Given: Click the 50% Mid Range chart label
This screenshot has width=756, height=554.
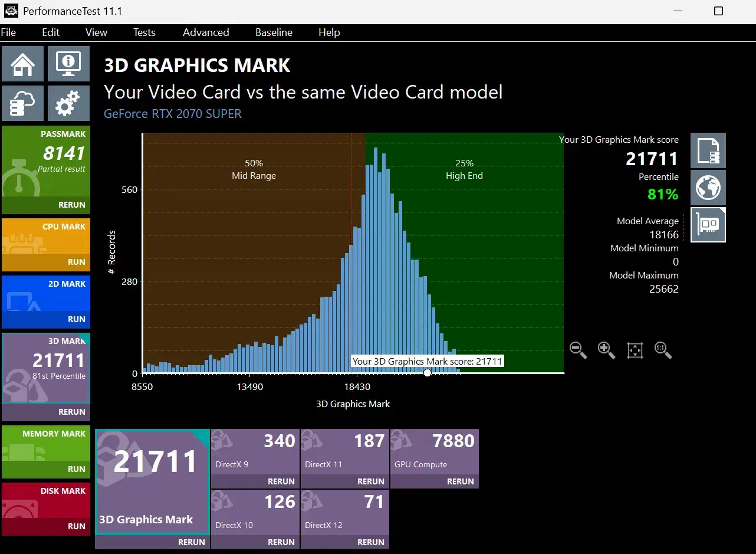Looking at the screenshot, I should click(x=254, y=169).
